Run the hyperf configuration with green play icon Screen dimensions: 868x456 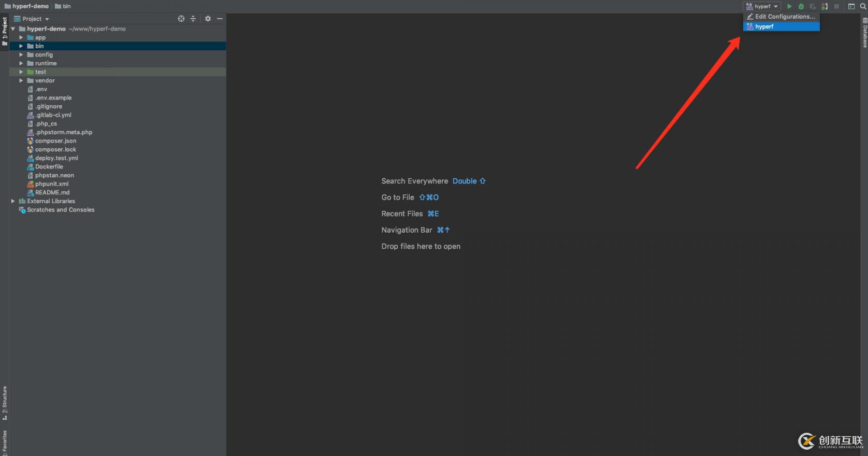tap(789, 7)
